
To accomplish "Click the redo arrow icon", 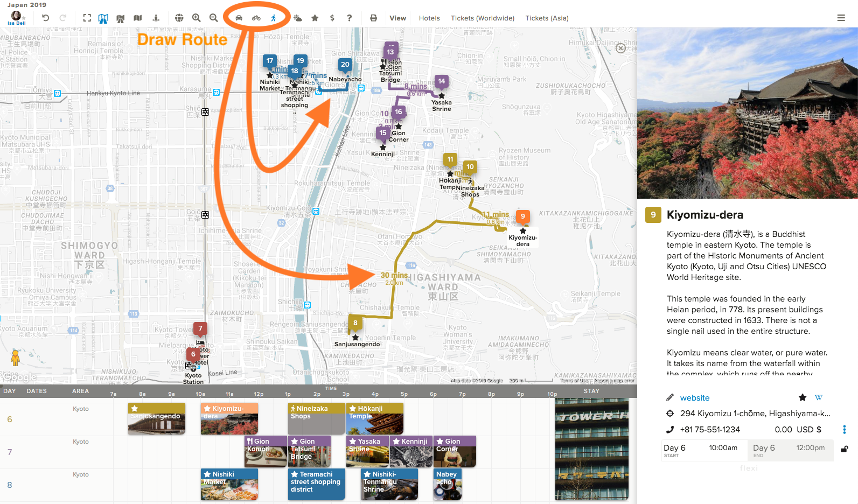I will click(63, 18).
